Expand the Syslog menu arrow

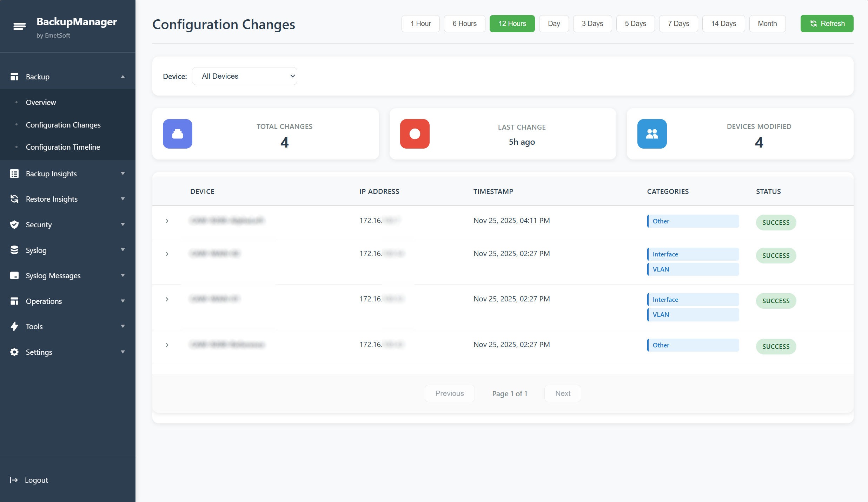pyautogui.click(x=123, y=250)
